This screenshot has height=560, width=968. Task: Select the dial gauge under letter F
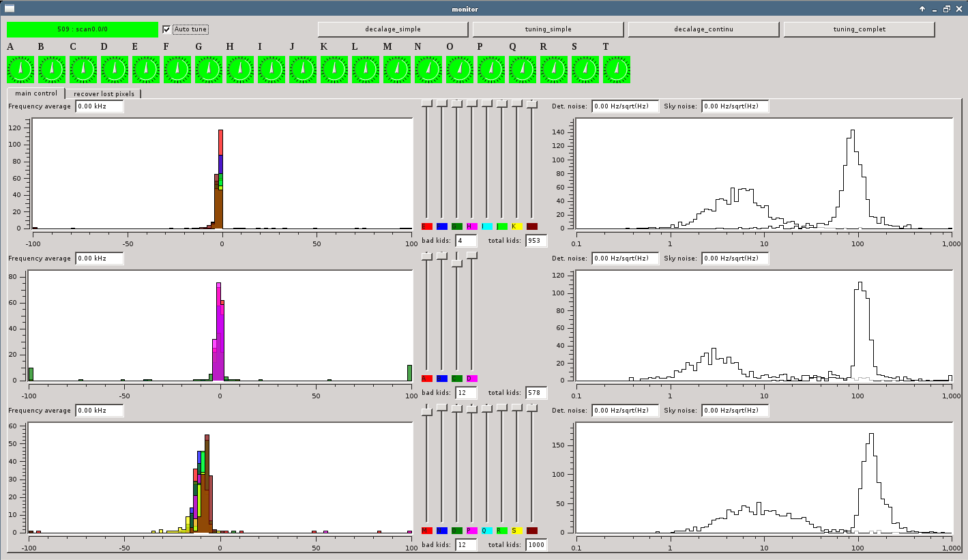click(177, 70)
